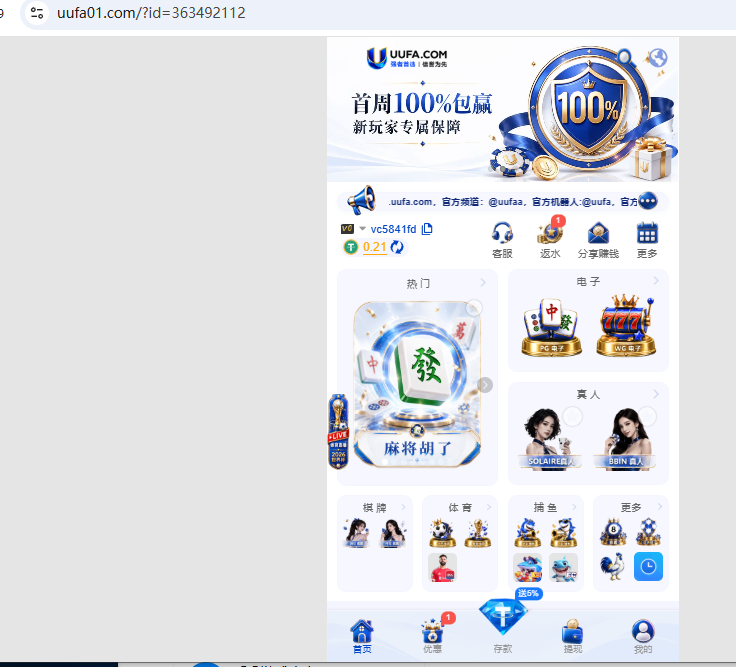The image size is (736, 667).
Task: Copy the username with the copy icon
Action: [427, 229]
